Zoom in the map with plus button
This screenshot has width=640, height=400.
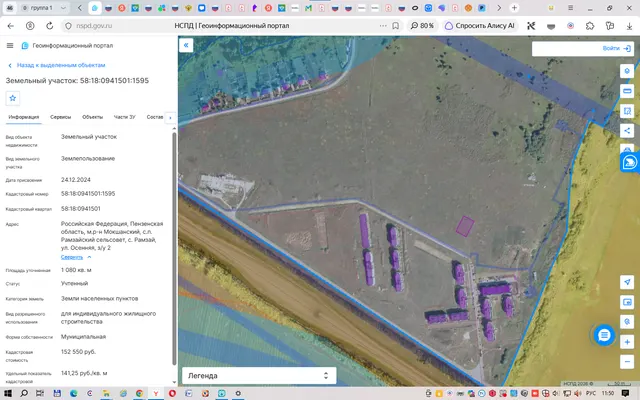pyautogui.click(x=627, y=342)
